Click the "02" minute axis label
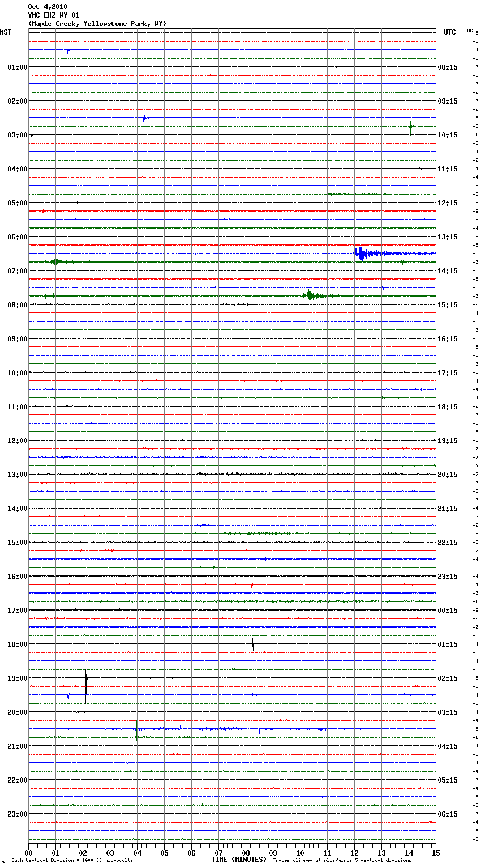Screen dimensions: 481x868 pyautogui.click(x=83, y=853)
